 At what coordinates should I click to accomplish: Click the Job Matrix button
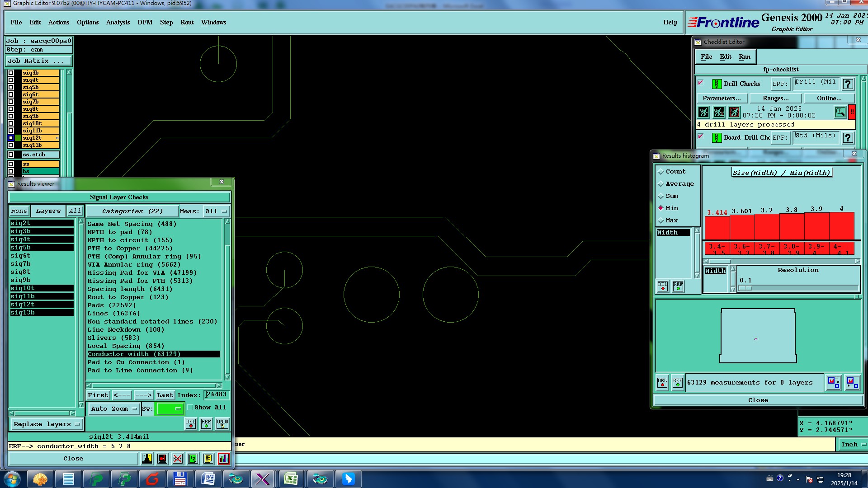38,61
